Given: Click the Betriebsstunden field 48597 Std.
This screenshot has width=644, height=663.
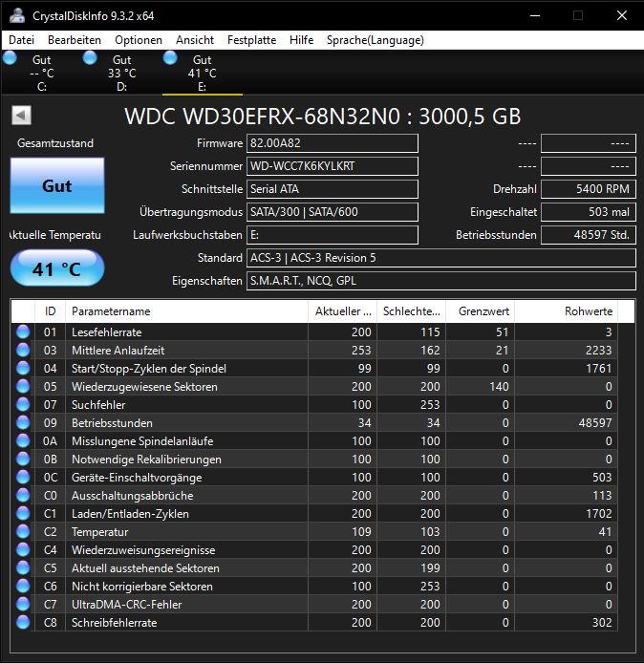Looking at the screenshot, I should (589, 235).
